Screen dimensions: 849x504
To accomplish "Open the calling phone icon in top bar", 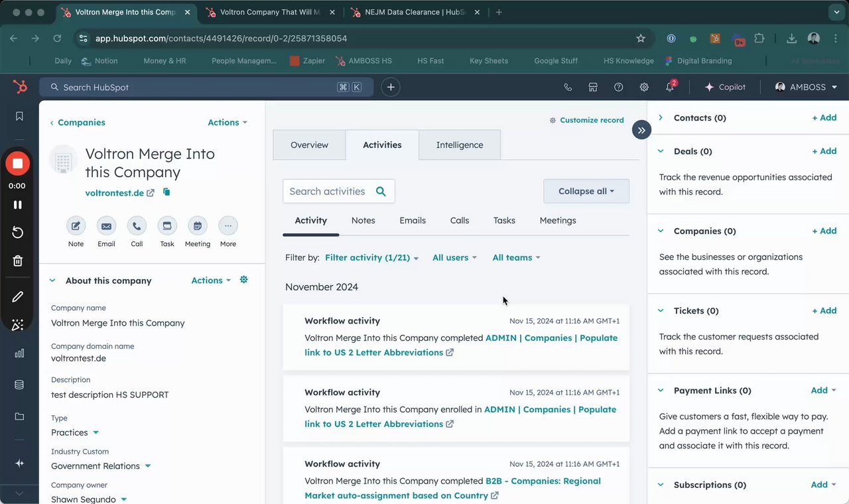I will 568,87.
